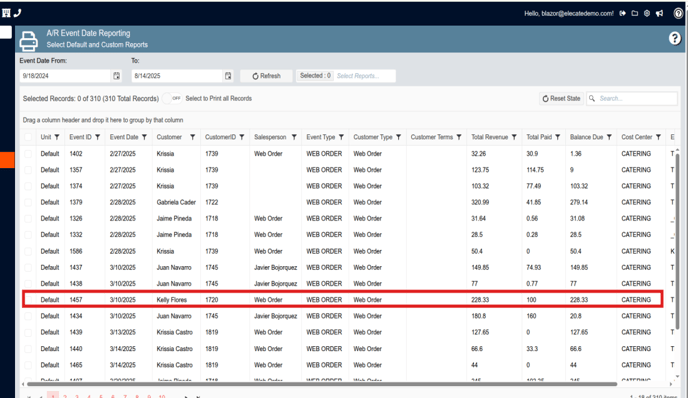Viewport: 688px width, 398px height.
Task: Click Total Paid value 33.3
Action: (532, 349)
